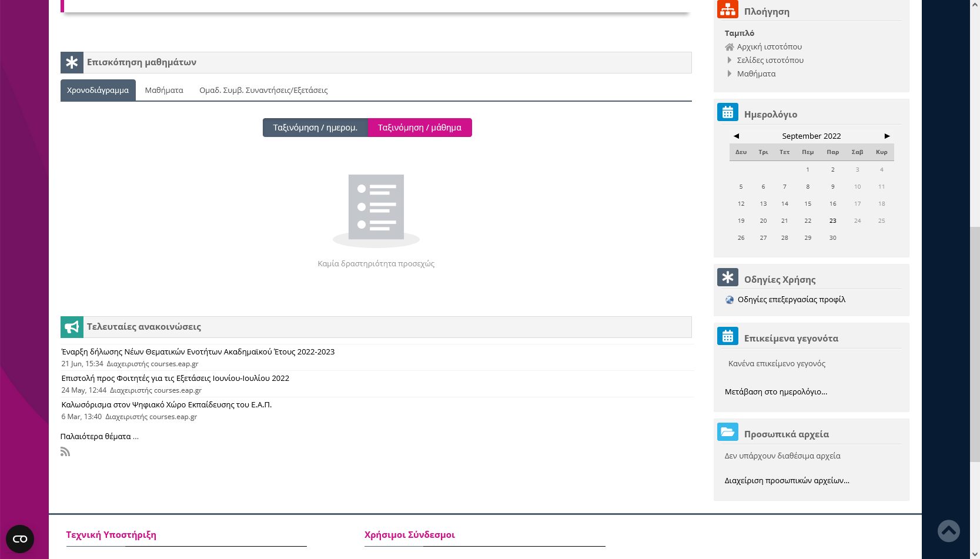Open the Παλαιότερα θέματα link
Viewport: 980px width, 559px height.
(x=99, y=436)
